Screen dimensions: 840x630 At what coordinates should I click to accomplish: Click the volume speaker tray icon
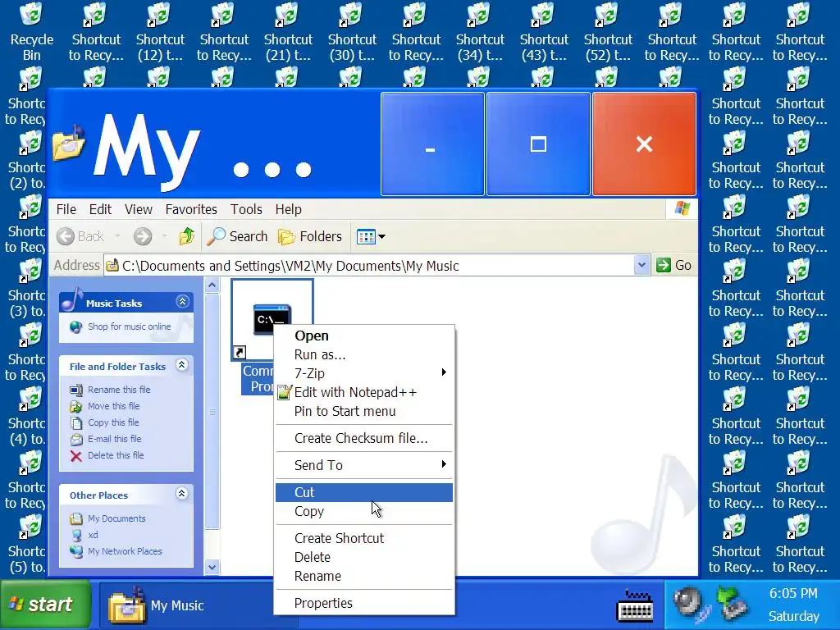(x=691, y=603)
